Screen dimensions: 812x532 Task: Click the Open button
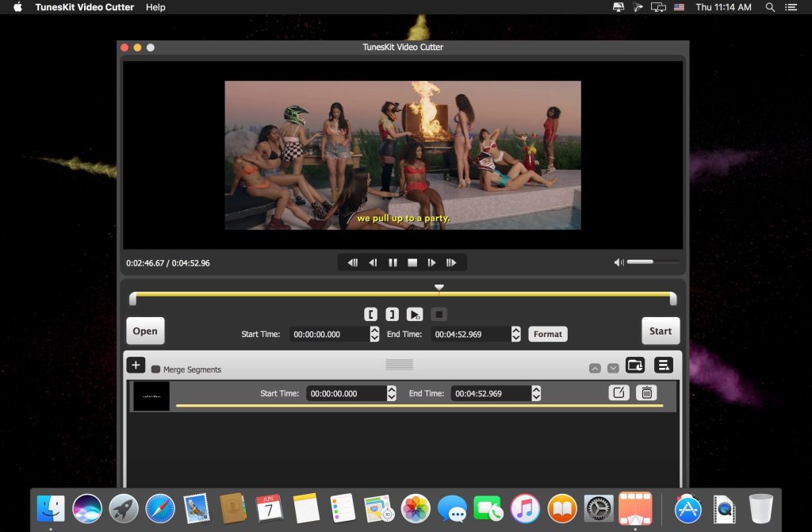tap(145, 331)
